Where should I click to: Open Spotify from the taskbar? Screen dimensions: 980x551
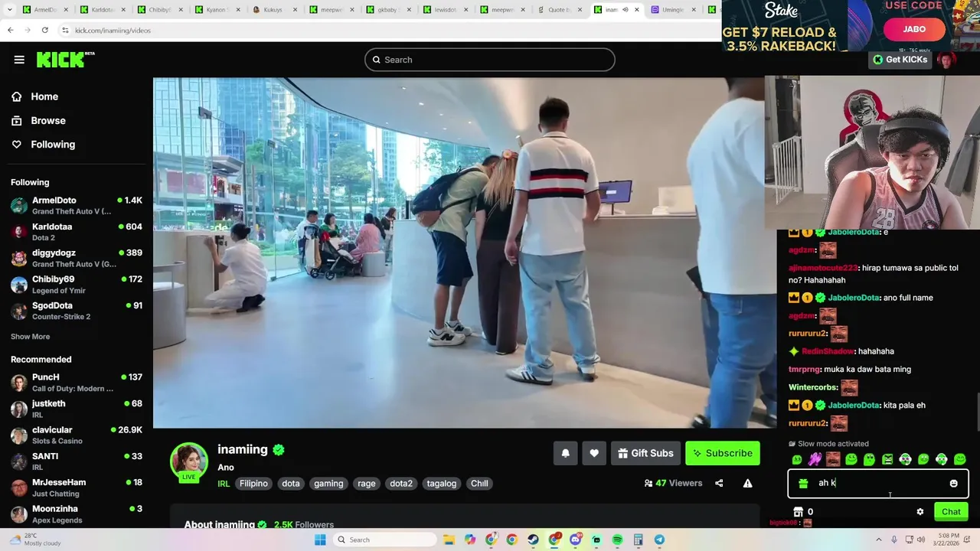(617, 540)
